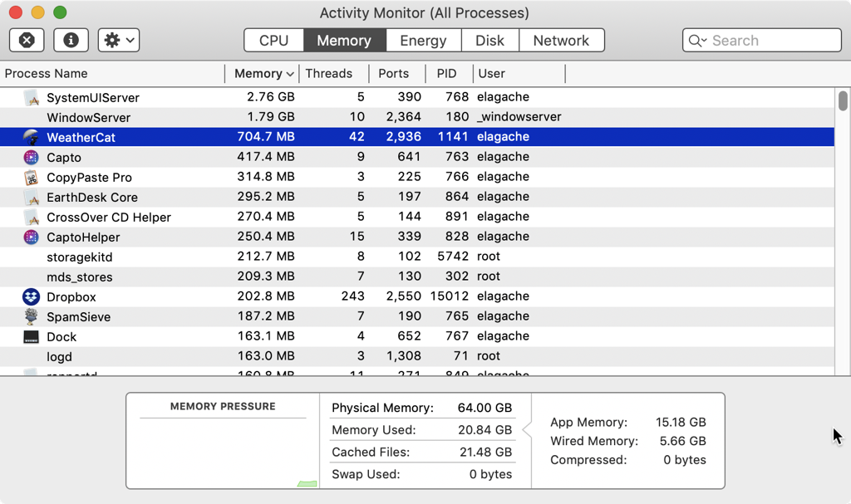851x504 pixels.
Task: Select the Capto process name
Action: point(64,157)
